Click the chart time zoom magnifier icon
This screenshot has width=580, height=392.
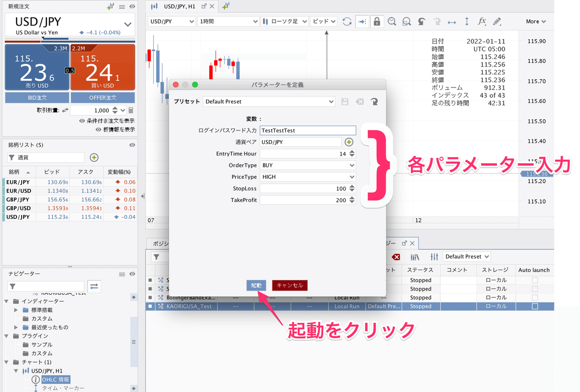point(391,21)
